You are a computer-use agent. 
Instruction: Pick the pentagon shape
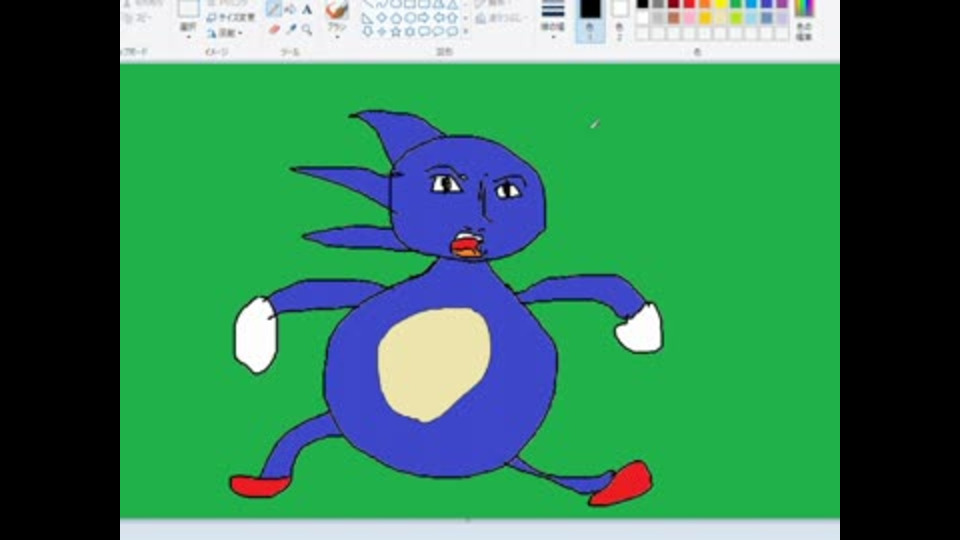(x=396, y=18)
